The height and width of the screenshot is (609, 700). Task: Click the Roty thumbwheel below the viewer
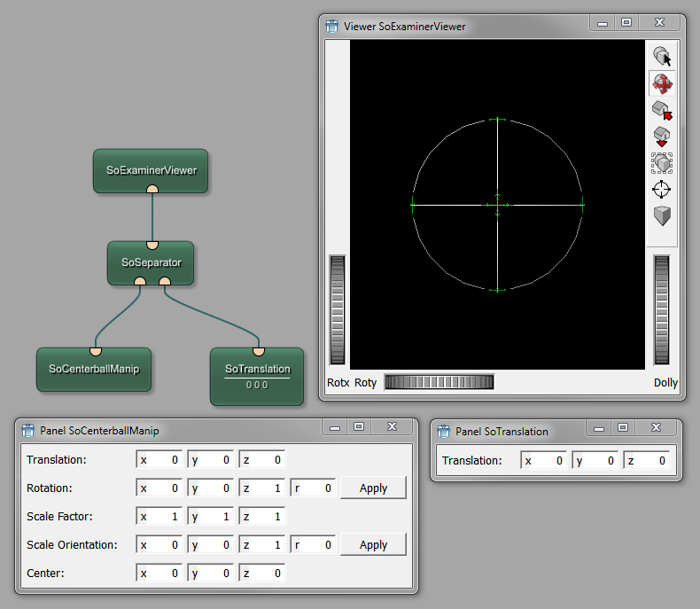pyautogui.click(x=439, y=382)
